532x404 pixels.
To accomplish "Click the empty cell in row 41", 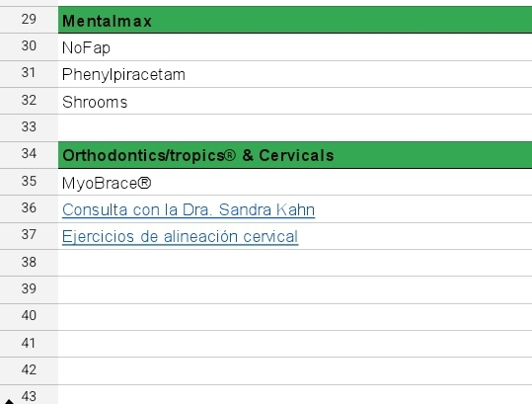I will click(295, 344).
